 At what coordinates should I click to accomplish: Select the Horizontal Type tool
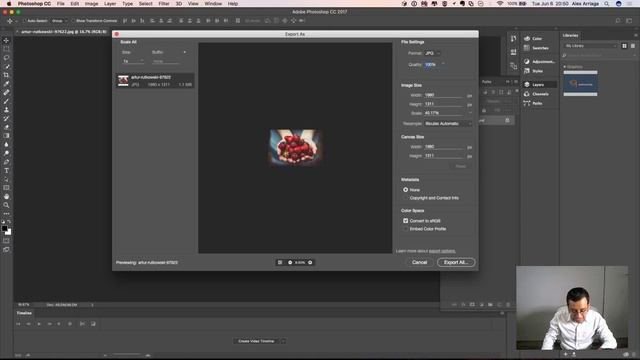click(x=6, y=171)
